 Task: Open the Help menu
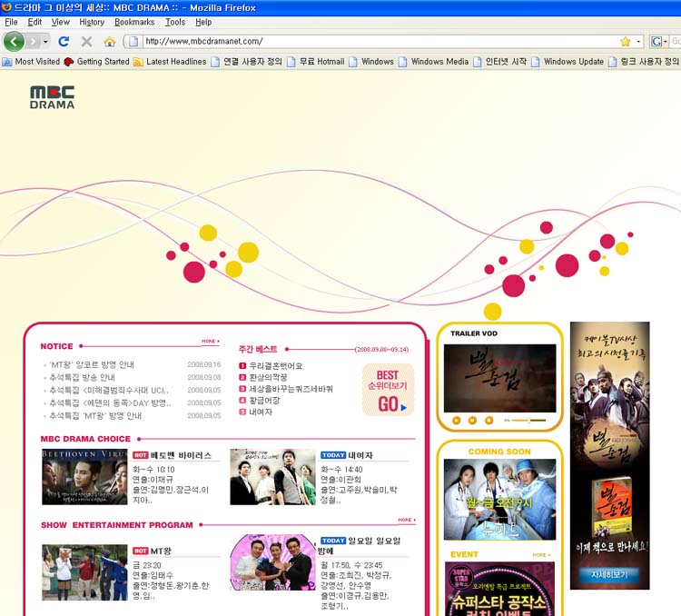[x=203, y=22]
